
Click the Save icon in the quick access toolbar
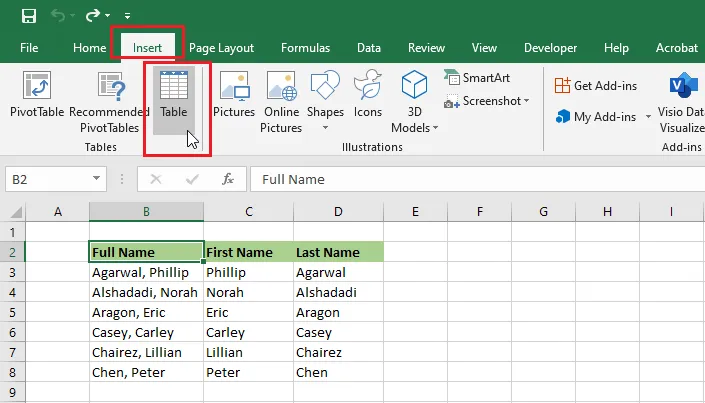pyautogui.click(x=29, y=16)
